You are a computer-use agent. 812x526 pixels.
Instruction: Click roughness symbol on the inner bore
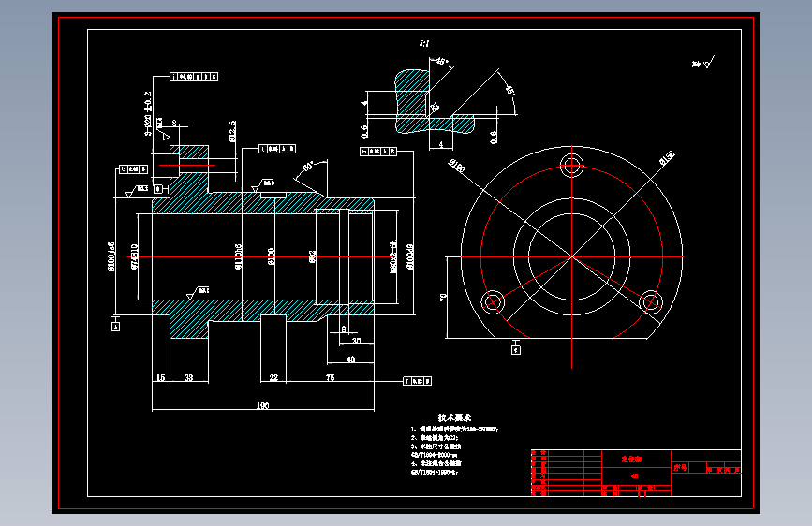coord(198,293)
